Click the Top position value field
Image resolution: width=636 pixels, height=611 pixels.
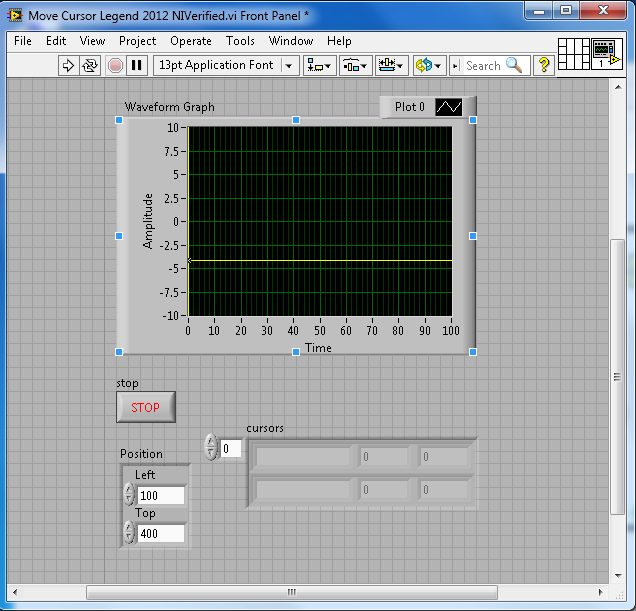click(161, 533)
